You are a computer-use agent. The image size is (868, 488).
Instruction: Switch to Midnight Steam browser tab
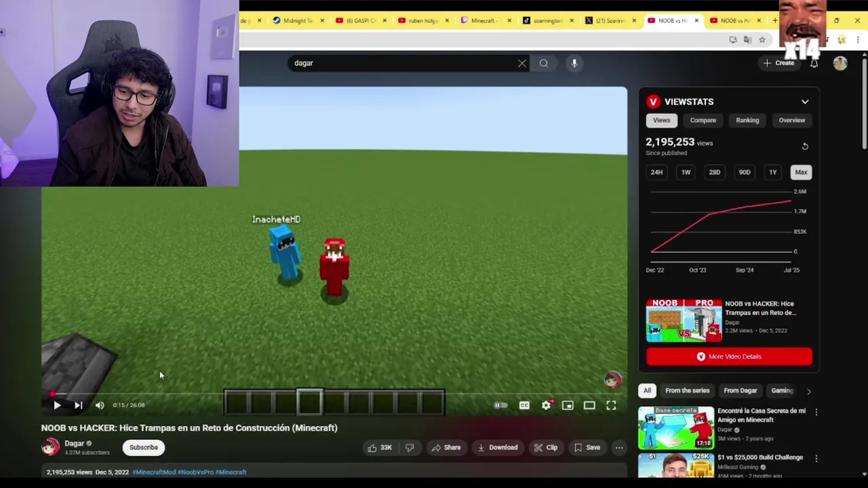pos(298,20)
